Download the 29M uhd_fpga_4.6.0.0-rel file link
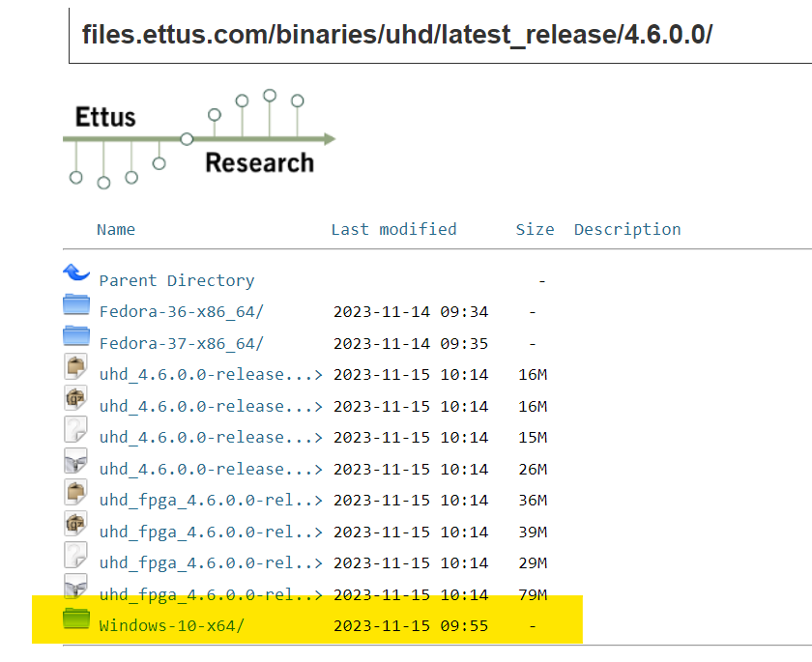The width and height of the screenshot is (812, 662). pos(211,563)
